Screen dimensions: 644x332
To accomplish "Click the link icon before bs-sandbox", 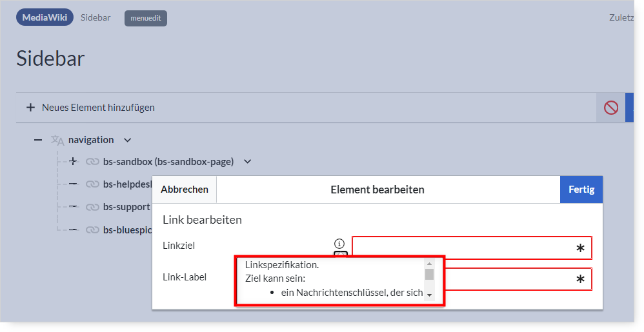I will click(x=92, y=162).
